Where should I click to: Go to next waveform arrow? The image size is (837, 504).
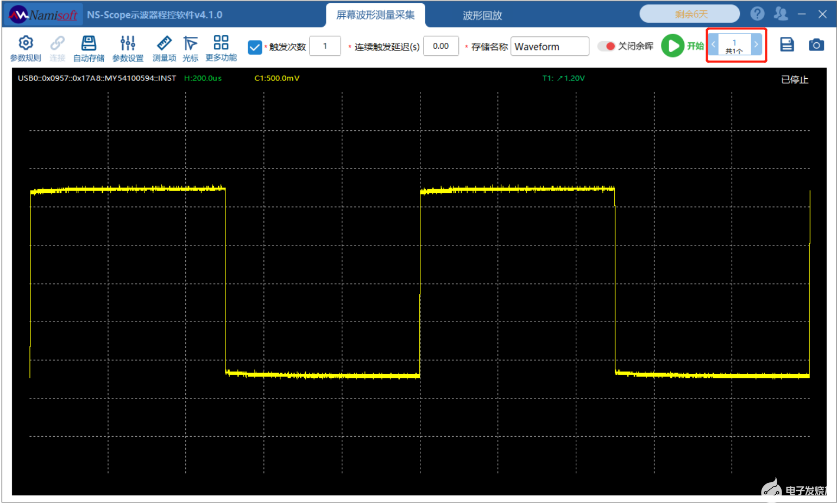756,44
